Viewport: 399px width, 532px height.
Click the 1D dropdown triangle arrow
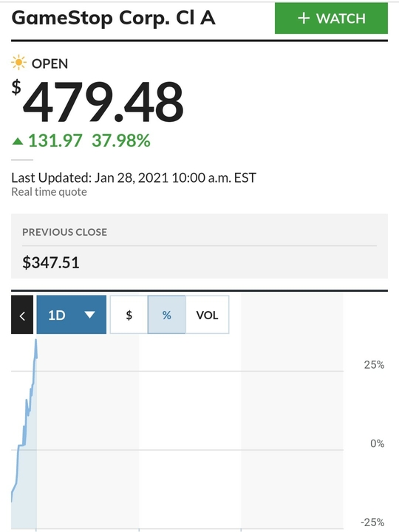(89, 315)
